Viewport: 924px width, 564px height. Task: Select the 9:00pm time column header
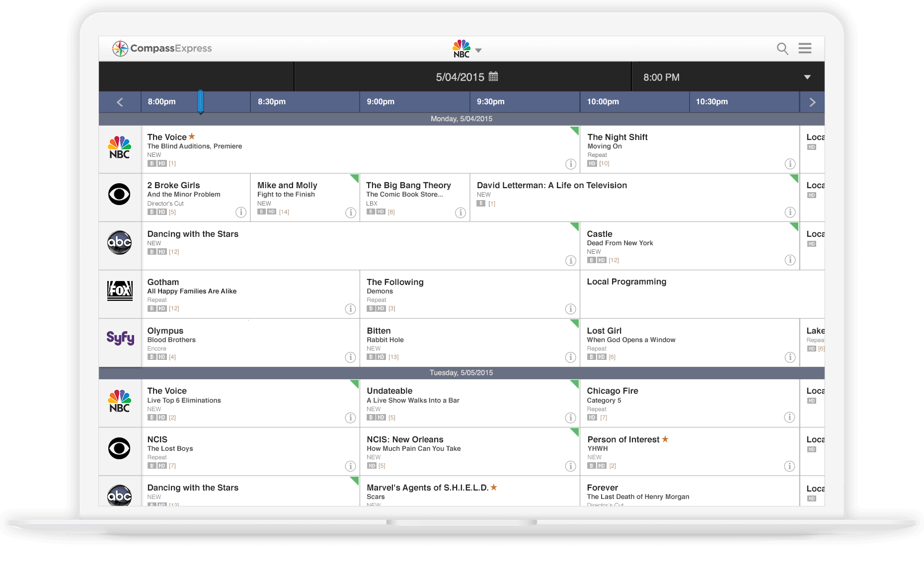tap(414, 102)
